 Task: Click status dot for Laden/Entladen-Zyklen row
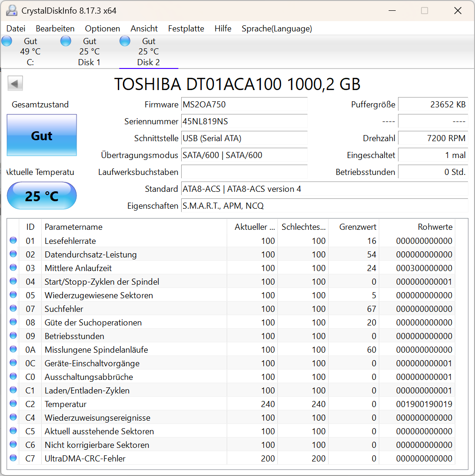[x=13, y=390]
